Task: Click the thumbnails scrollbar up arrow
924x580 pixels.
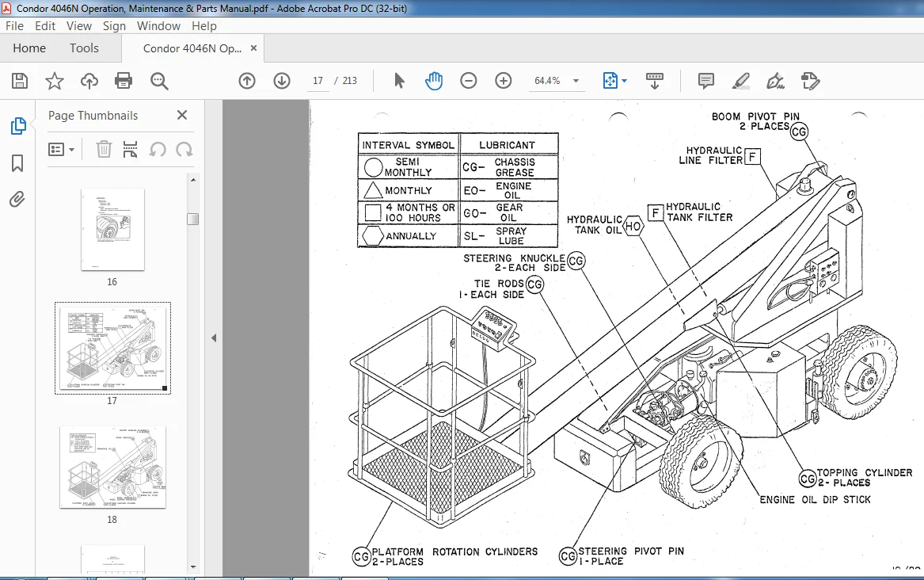Action: pyautogui.click(x=193, y=180)
